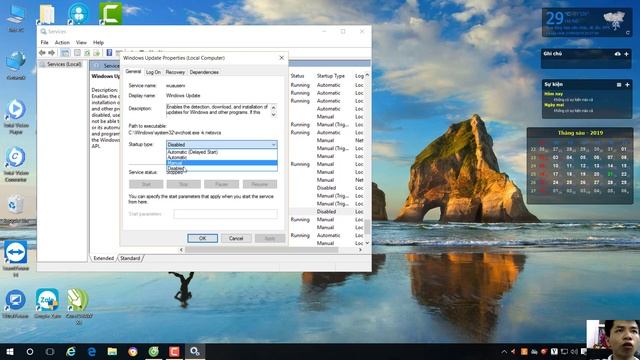Open the Startup type combo box
Viewport: 640px width, 360px height.
tap(222, 144)
